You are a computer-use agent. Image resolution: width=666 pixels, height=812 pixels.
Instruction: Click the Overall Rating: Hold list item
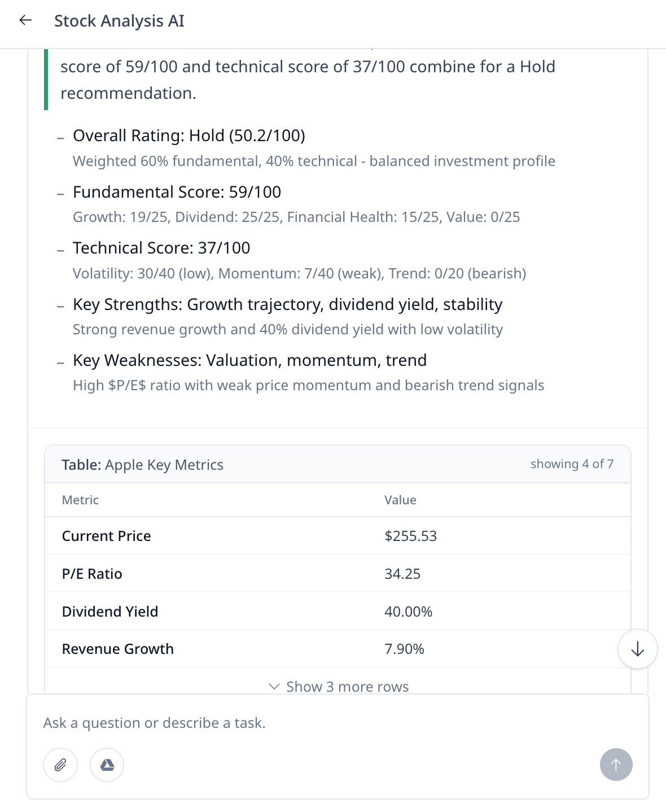tap(189, 136)
